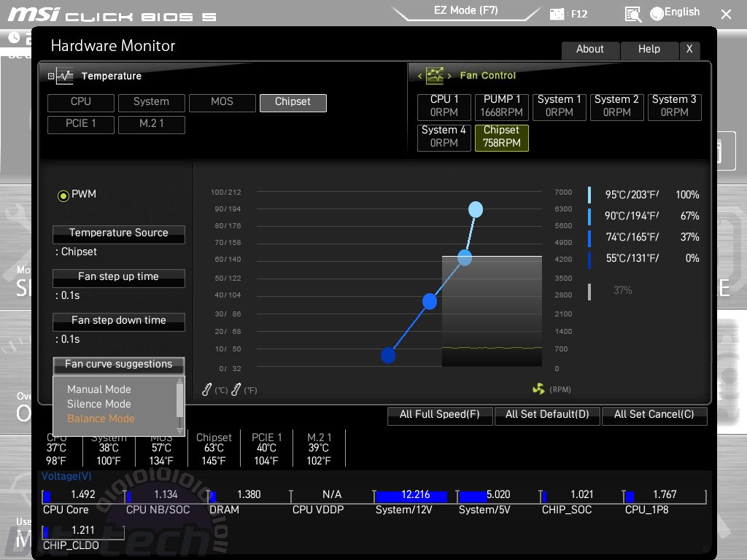Image resolution: width=747 pixels, height=560 pixels.
Task: Click the Fan Control chart icon
Action: point(435,75)
